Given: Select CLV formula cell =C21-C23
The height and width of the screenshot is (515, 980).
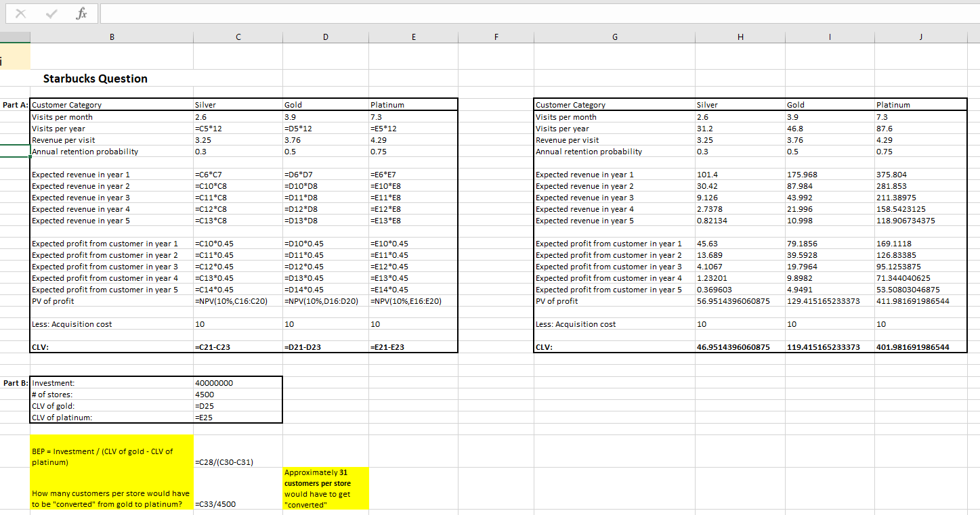Looking at the screenshot, I should coord(238,347).
